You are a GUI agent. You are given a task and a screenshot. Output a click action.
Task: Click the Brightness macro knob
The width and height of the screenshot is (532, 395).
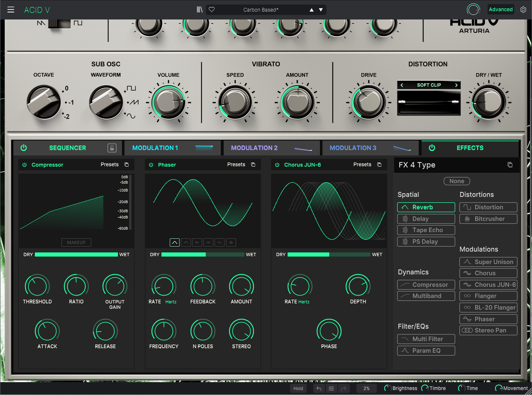click(x=388, y=388)
